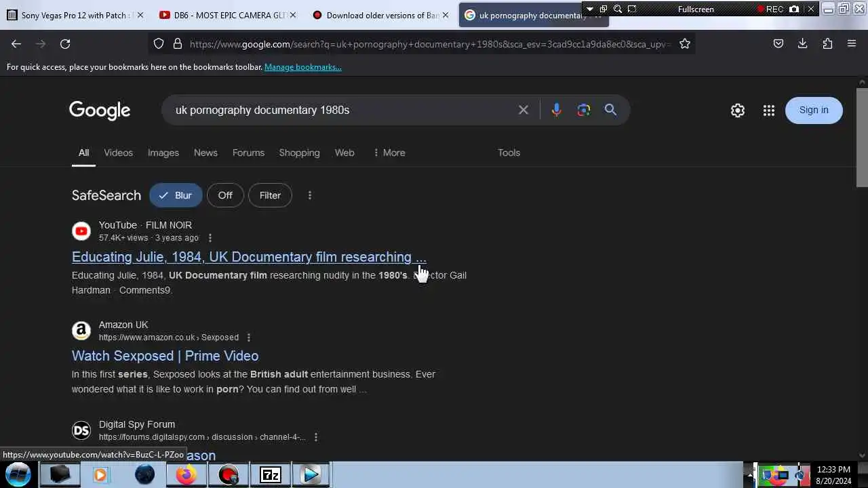Click the Firefox URL address bar

click(429, 44)
